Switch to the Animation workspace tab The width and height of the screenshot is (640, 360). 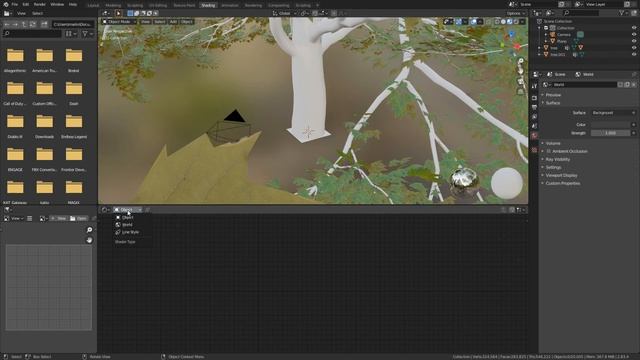[x=230, y=5]
